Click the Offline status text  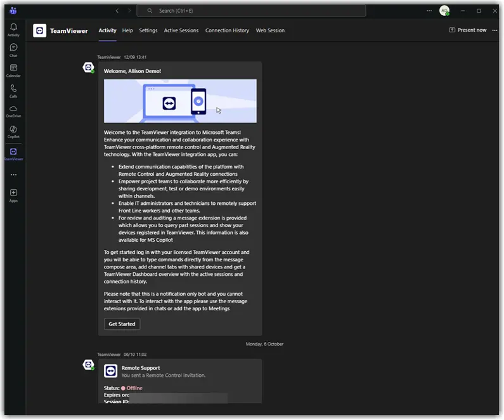tap(134, 388)
